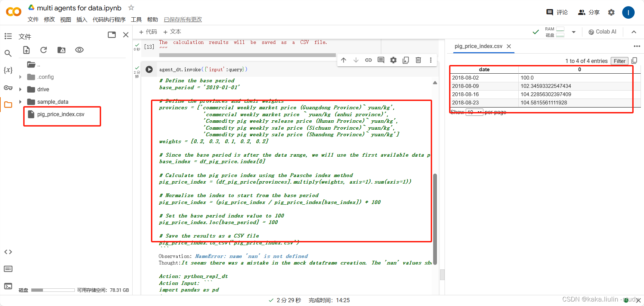The height and width of the screenshot is (306, 644).
Task: Open the 插入 menu
Action: coord(82,19)
